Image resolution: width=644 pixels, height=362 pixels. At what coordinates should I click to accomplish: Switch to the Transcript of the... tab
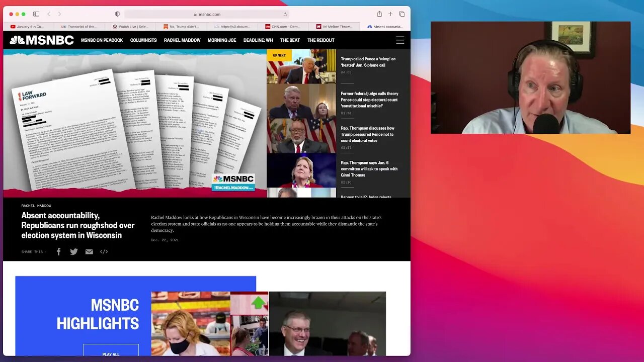(x=79, y=26)
